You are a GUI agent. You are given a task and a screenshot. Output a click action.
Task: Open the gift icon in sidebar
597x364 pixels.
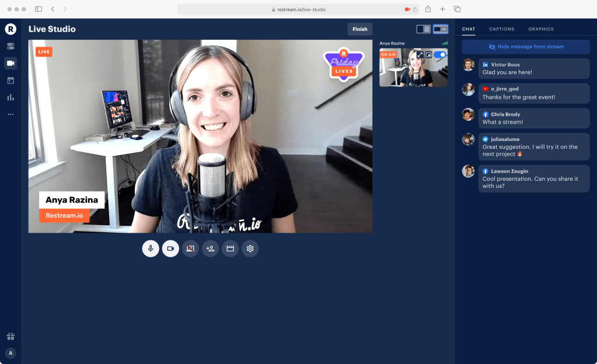pos(11,336)
